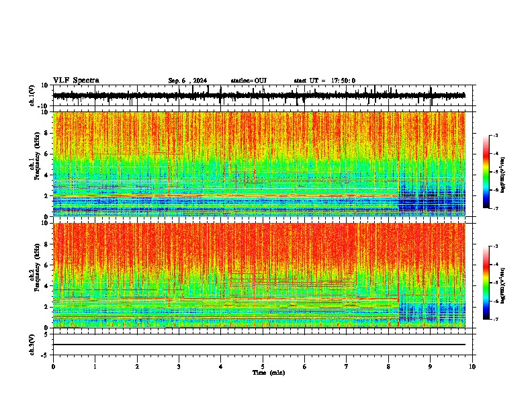This screenshot has width=532, height=411.
Task: Click the "start UT = 17:50:0" text
Action: click(324, 81)
